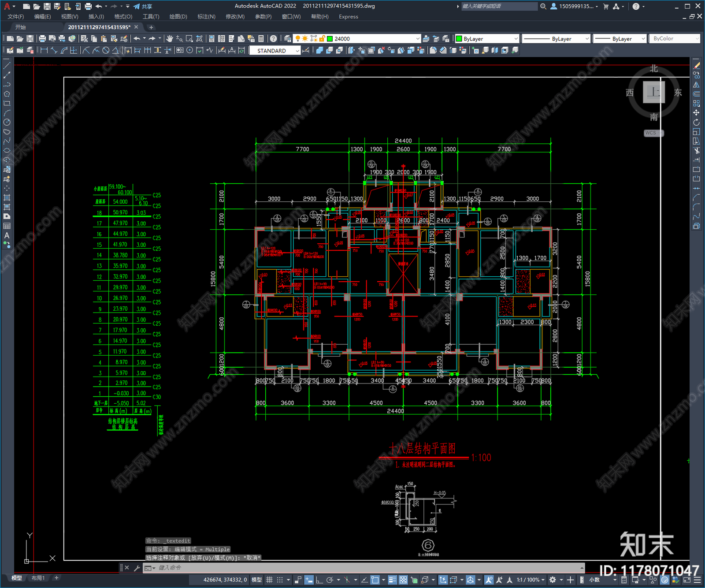The image size is (705, 588).
Task: Click the 共享 share button
Action: pos(143,6)
